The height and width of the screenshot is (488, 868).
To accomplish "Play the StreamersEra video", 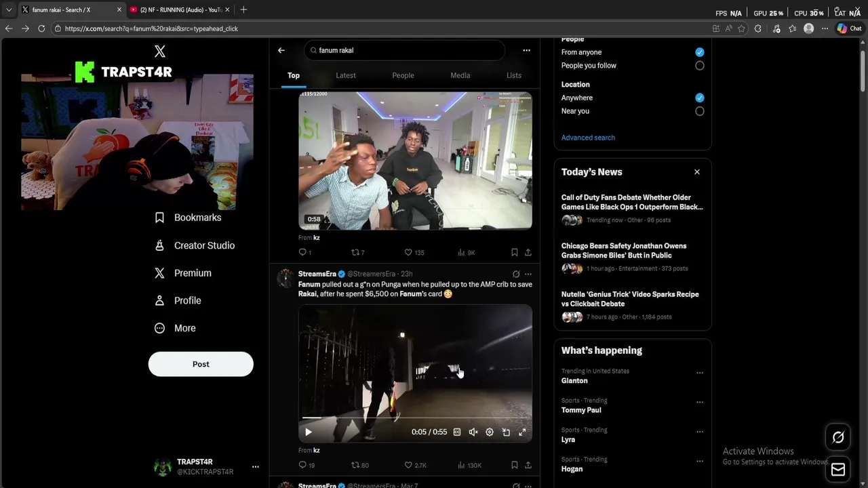I will pos(308,432).
